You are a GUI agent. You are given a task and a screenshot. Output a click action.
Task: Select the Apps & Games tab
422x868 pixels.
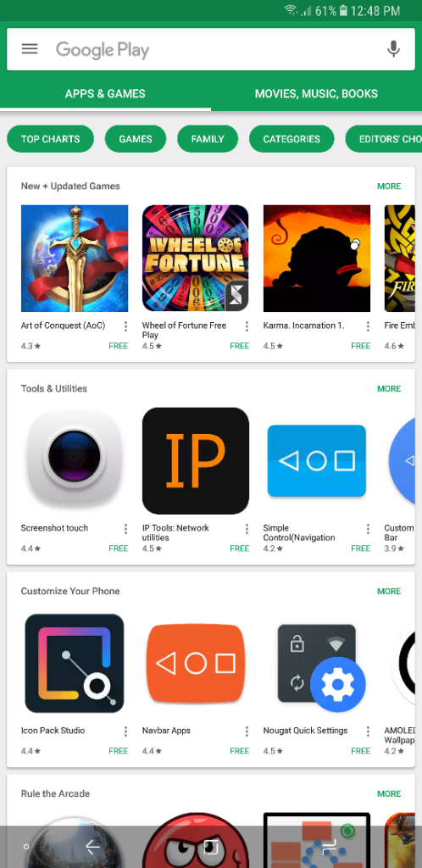[x=105, y=93]
